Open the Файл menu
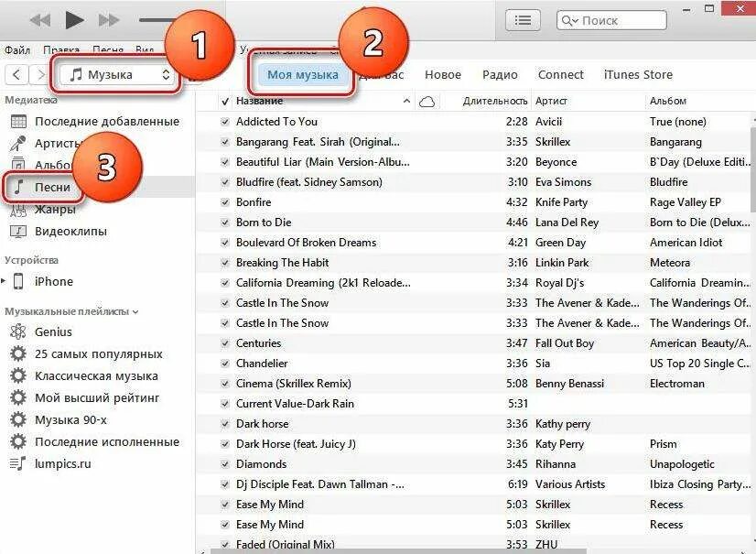Image resolution: width=756 pixels, height=554 pixels. [17, 49]
